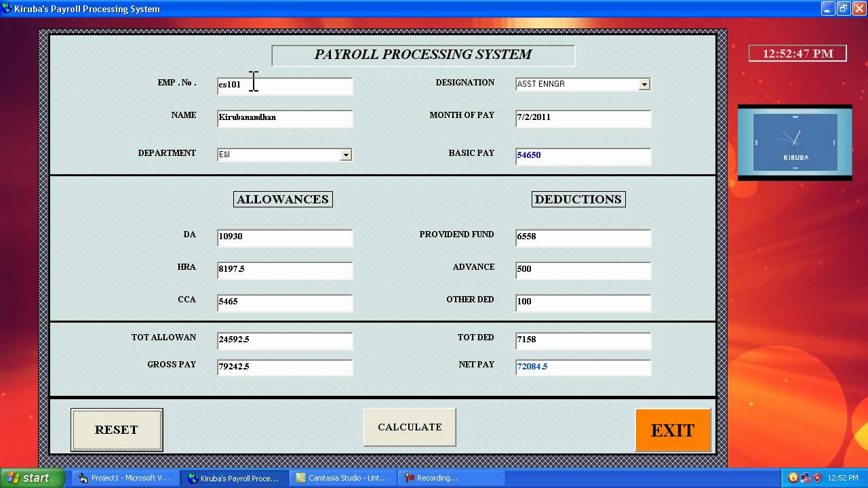Click the RESET button
The image size is (868, 488).
(x=117, y=430)
